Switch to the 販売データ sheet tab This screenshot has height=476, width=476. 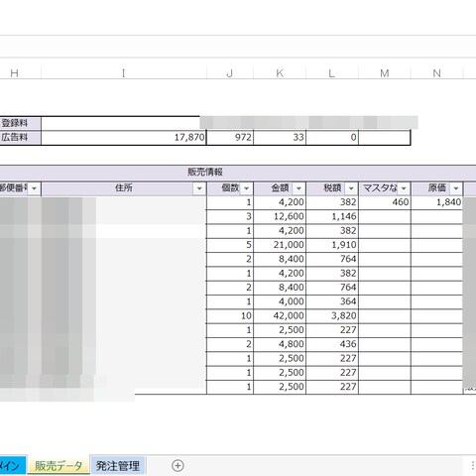[x=59, y=466]
